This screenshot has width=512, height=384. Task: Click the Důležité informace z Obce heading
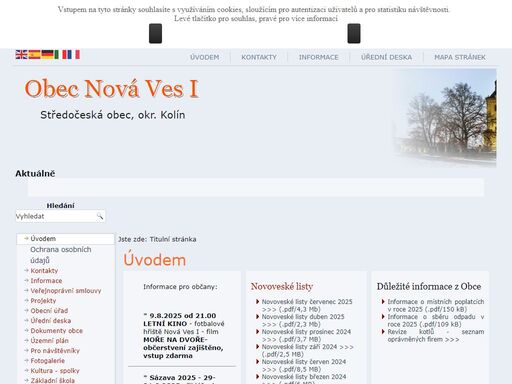coord(429,286)
